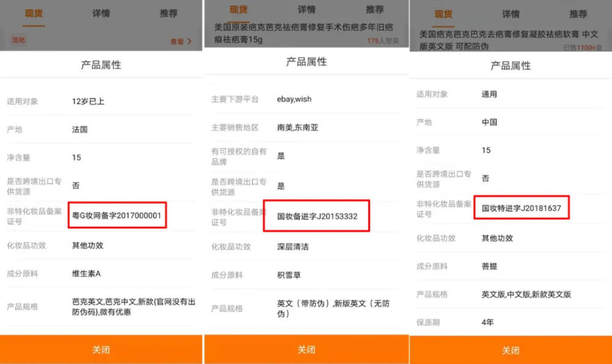Click the shelf life value 4年
Viewport: 612px width, 364px height.
coord(488,322)
